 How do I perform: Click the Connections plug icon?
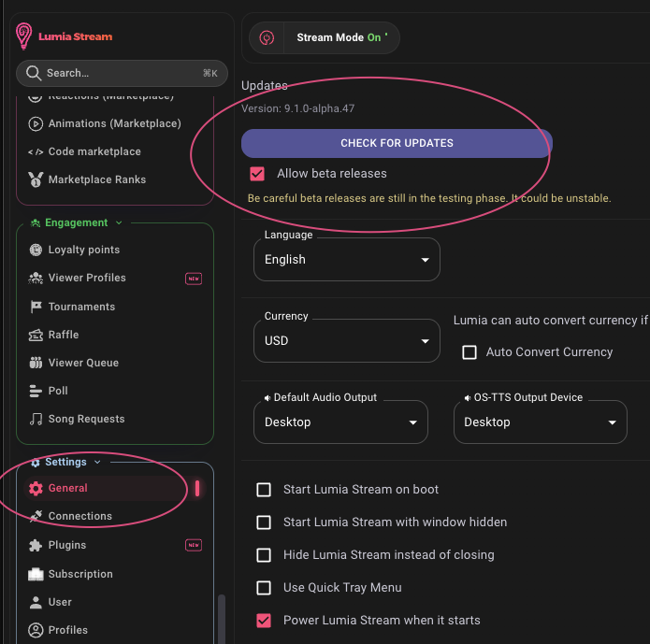[36, 516]
